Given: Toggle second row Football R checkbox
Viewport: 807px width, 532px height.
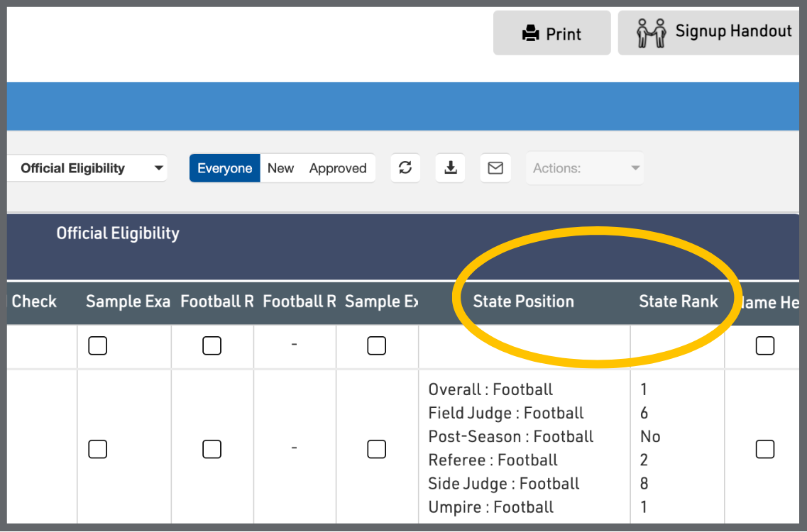Looking at the screenshot, I should pyautogui.click(x=212, y=449).
